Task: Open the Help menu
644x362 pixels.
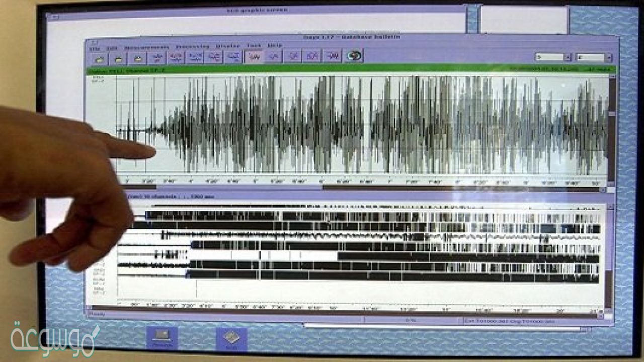Action: point(275,46)
